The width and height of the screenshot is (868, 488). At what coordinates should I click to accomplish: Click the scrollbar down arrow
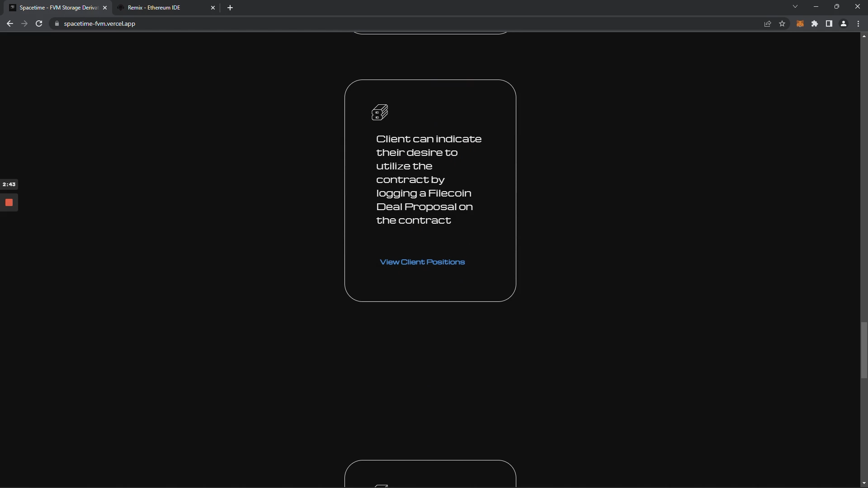pyautogui.click(x=864, y=483)
